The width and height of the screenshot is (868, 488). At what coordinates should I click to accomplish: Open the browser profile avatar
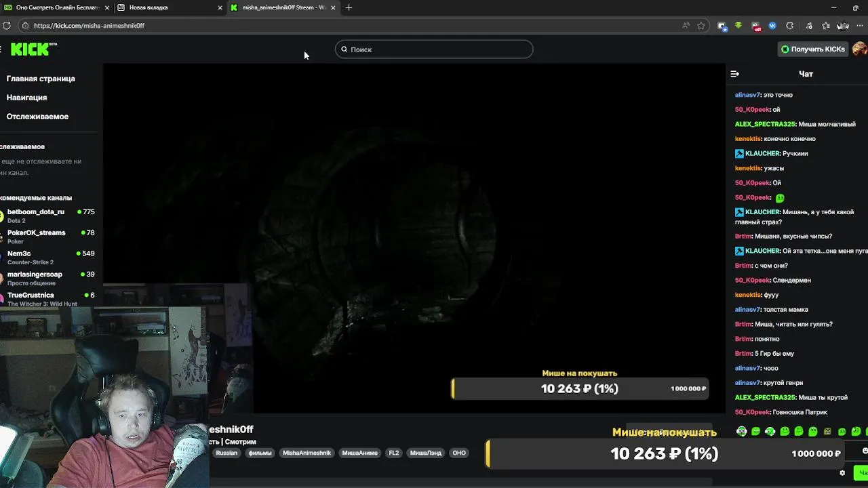click(843, 26)
